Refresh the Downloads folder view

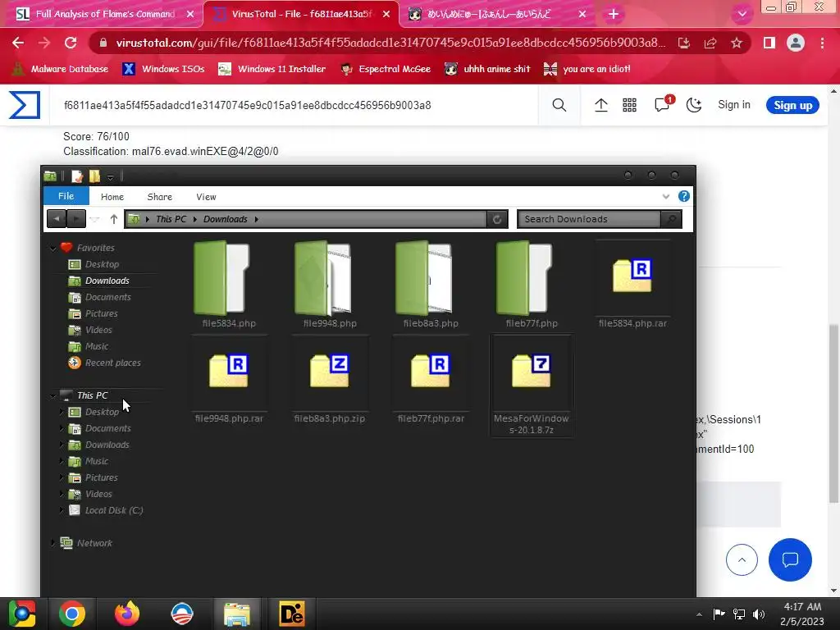click(497, 219)
